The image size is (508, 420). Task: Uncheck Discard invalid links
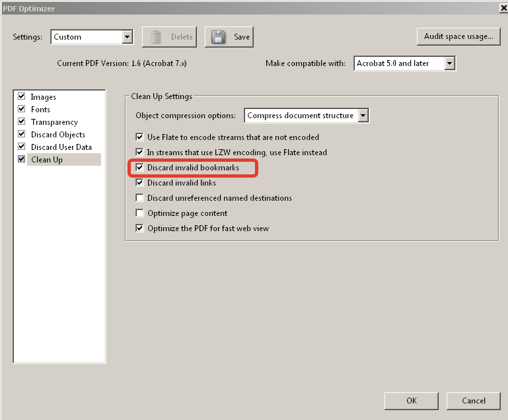click(x=139, y=183)
